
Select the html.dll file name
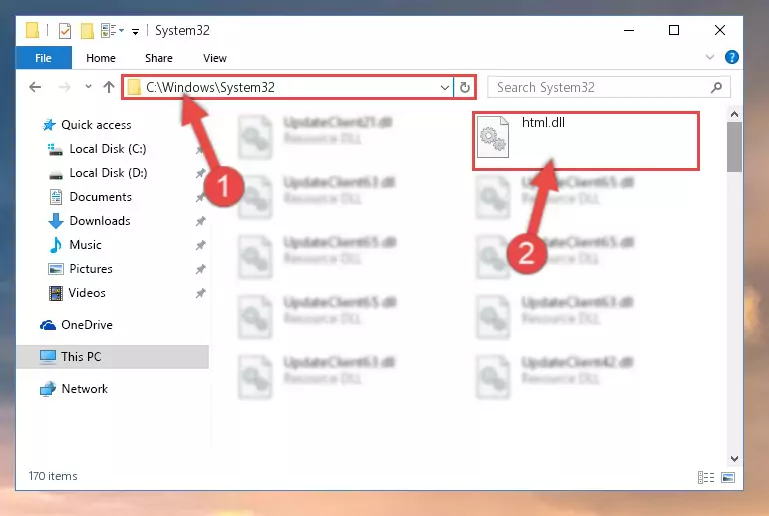[x=543, y=123]
